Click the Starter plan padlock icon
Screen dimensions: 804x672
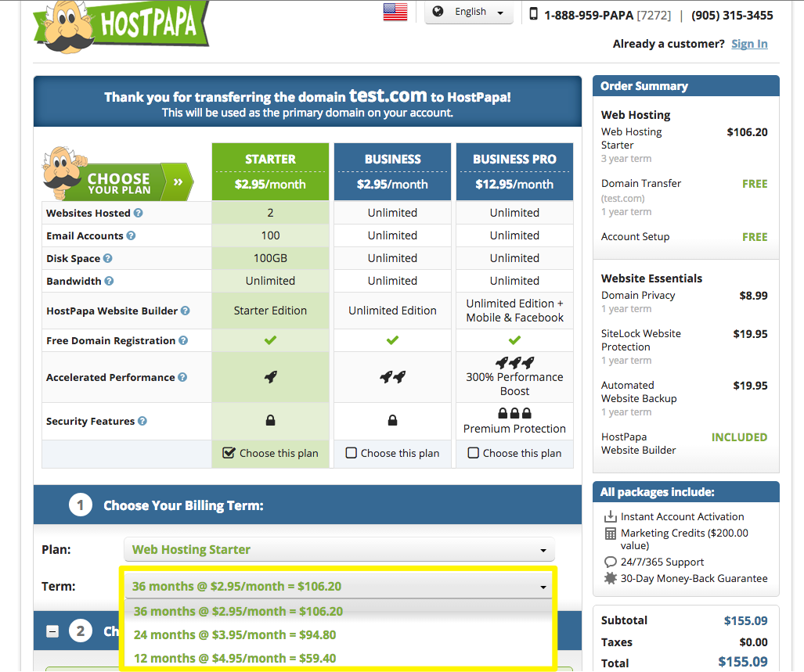(x=270, y=421)
